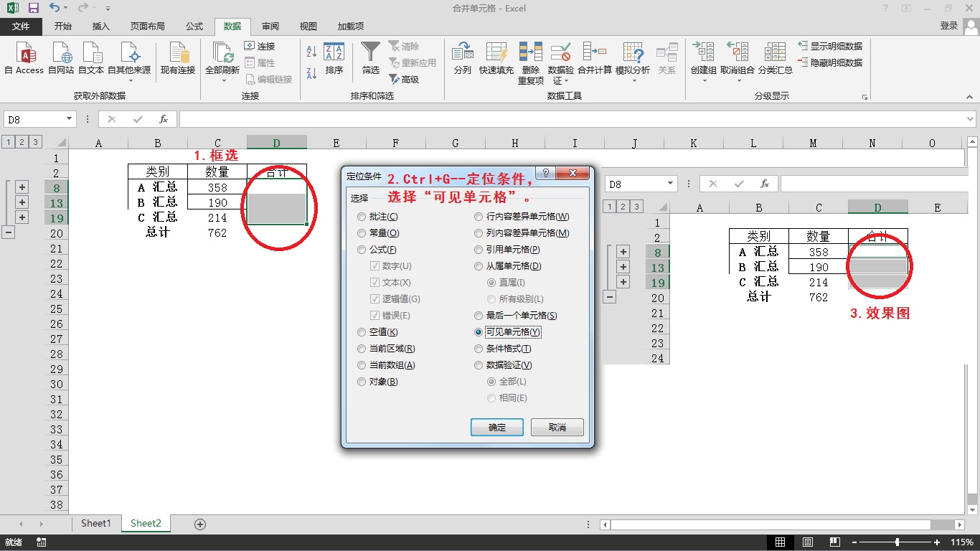Click the save icon in quick access toolbar
The height and width of the screenshot is (551, 980).
click(33, 8)
